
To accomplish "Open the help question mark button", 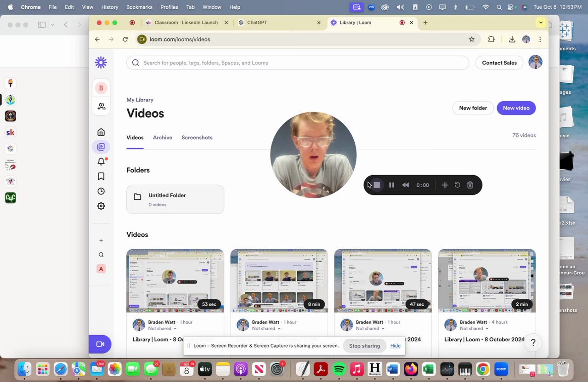I will [533, 342].
